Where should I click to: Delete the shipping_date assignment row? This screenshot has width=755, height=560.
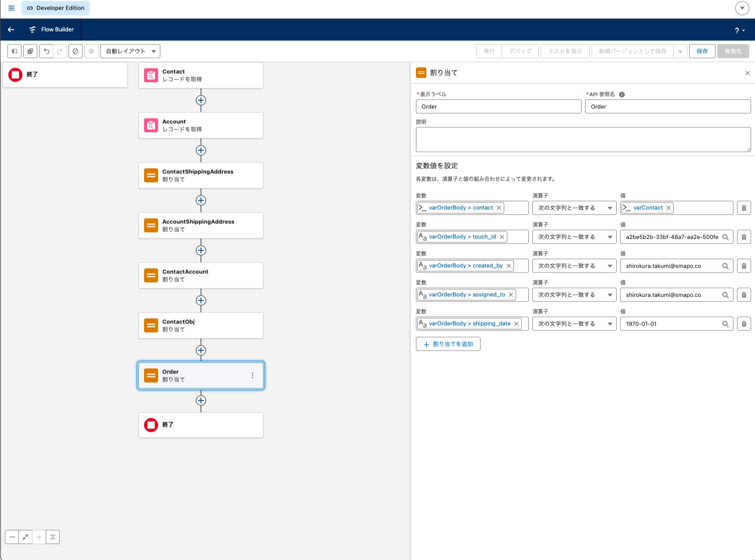[744, 324]
